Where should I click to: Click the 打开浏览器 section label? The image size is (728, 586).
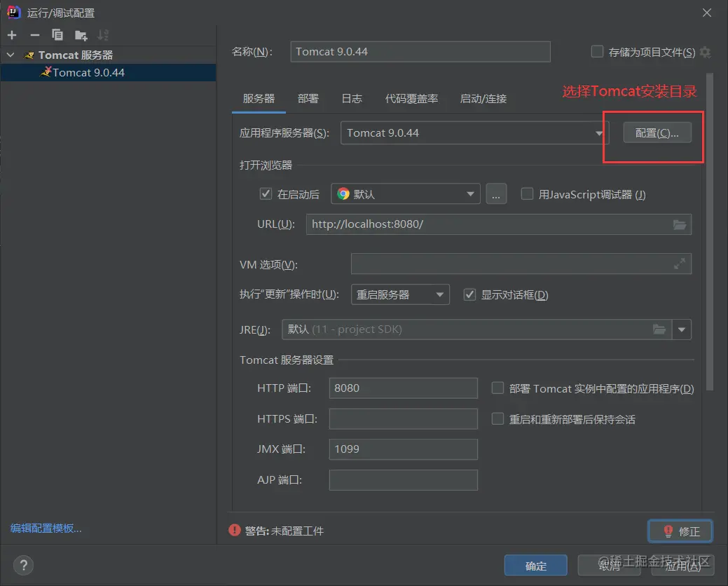point(266,165)
